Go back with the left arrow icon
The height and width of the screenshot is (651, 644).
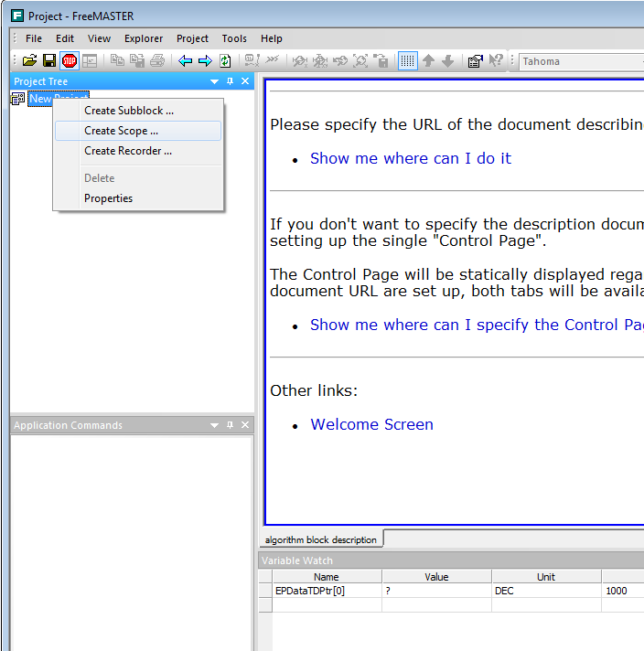[185, 61]
